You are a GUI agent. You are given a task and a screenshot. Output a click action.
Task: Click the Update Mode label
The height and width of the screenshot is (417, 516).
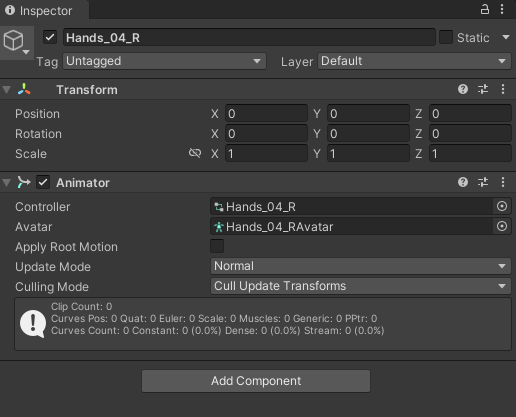tap(53, 267)
